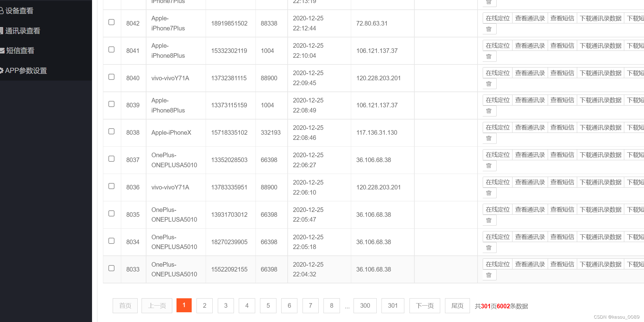
Task: Go to page 8
Action: 332,306
